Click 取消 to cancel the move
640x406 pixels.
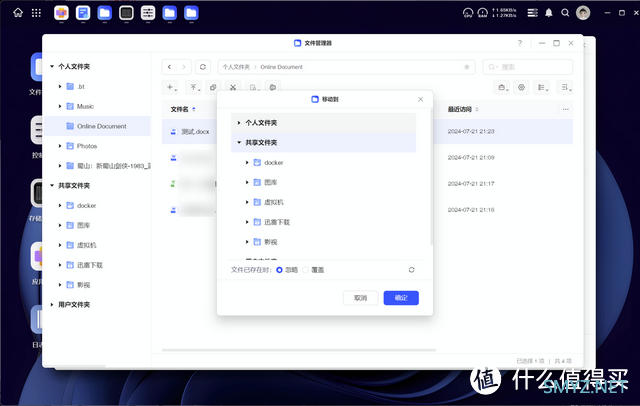(360, 298)
